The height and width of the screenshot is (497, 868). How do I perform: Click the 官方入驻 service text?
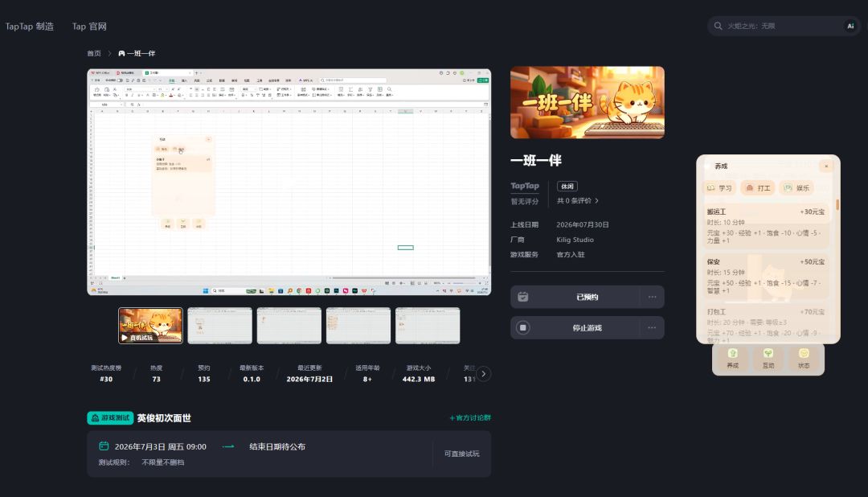click(570, 254)
